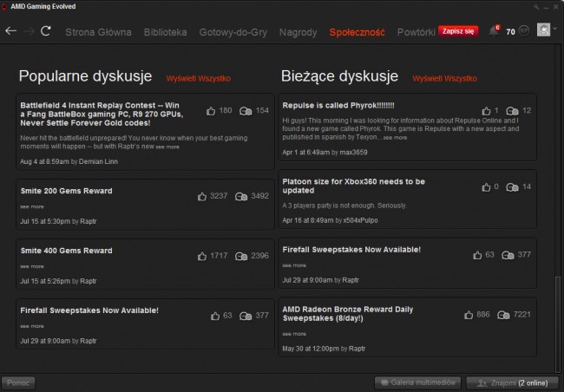The width and height of the screenshot is (564, 392).
Task: Like the Battlefield 4 Instant Replay post
Action: (211, 111)
